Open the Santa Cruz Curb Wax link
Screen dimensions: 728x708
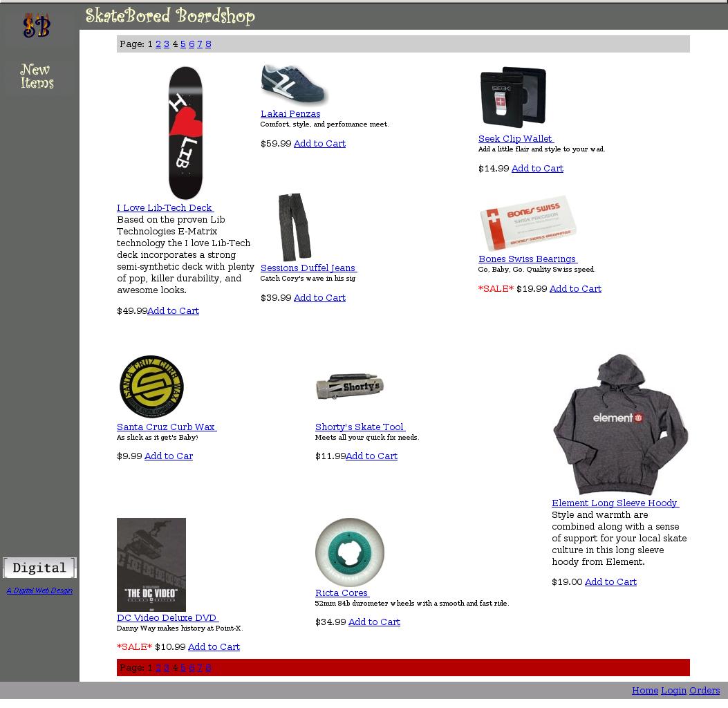[x=166, y=427]
